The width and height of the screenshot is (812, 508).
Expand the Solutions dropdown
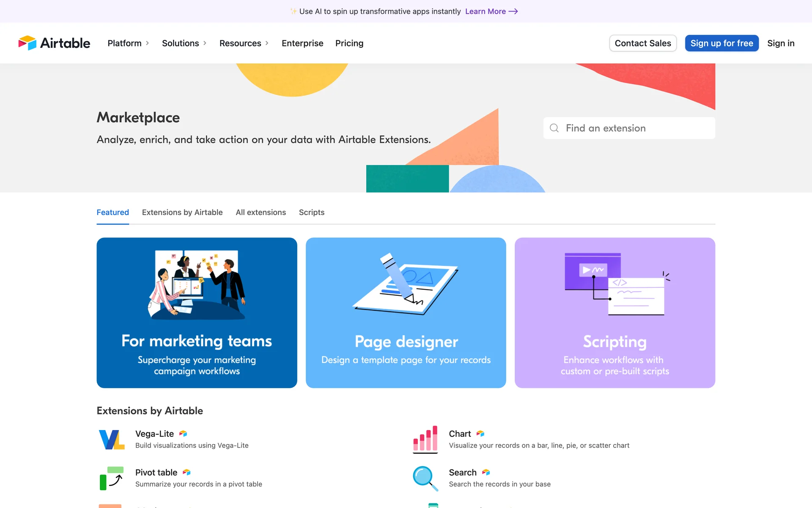pyautogui.click(x=184, y=43)
